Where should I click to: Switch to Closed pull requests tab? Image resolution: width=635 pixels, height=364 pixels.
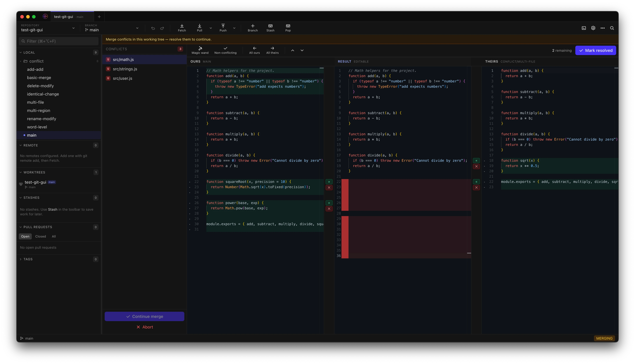coord(41,236)
